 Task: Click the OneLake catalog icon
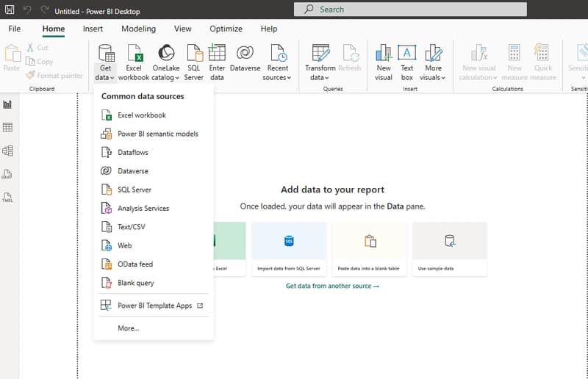[166, 53]
